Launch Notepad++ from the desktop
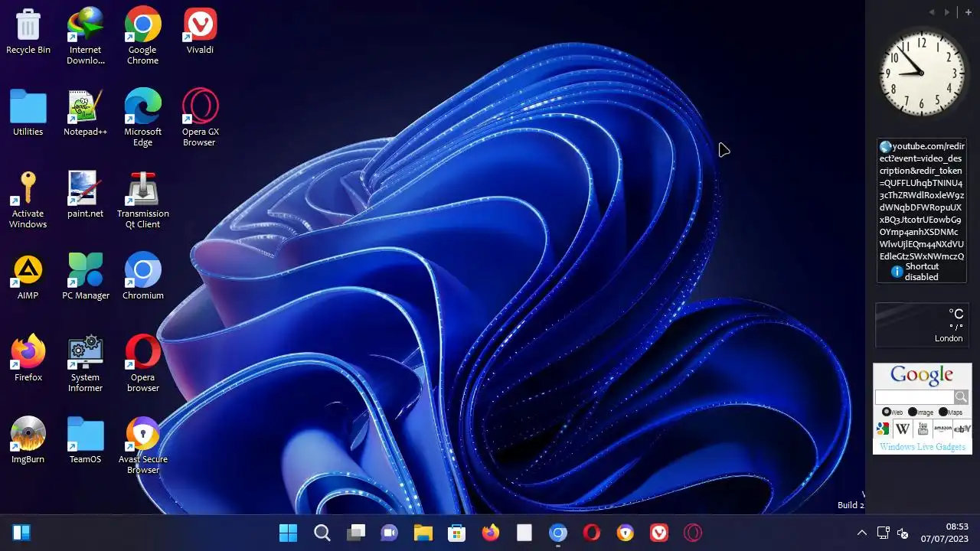 (x=85, y=113)
